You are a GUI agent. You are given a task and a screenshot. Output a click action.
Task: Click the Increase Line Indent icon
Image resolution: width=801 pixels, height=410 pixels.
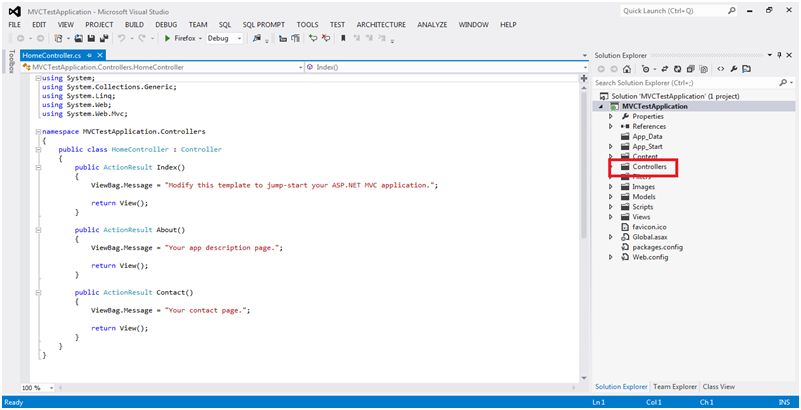[295, 38]
